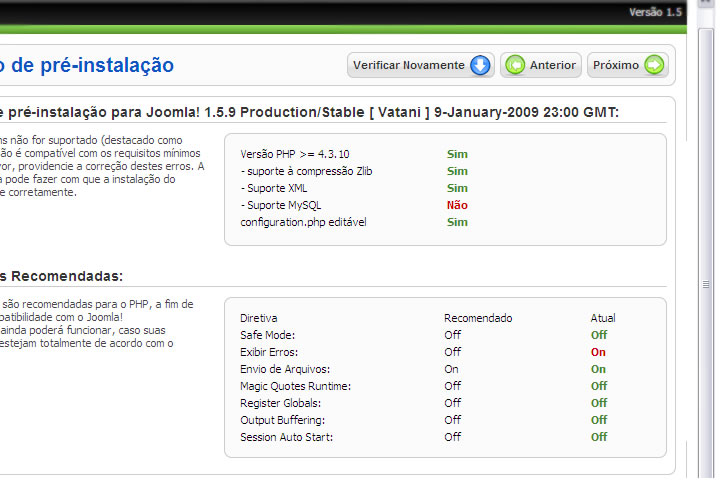The width and height of the screenshot is (721, 500).
Task: Click the green left-arrow icon on Anterior
Action: click(x=515, y=65)
